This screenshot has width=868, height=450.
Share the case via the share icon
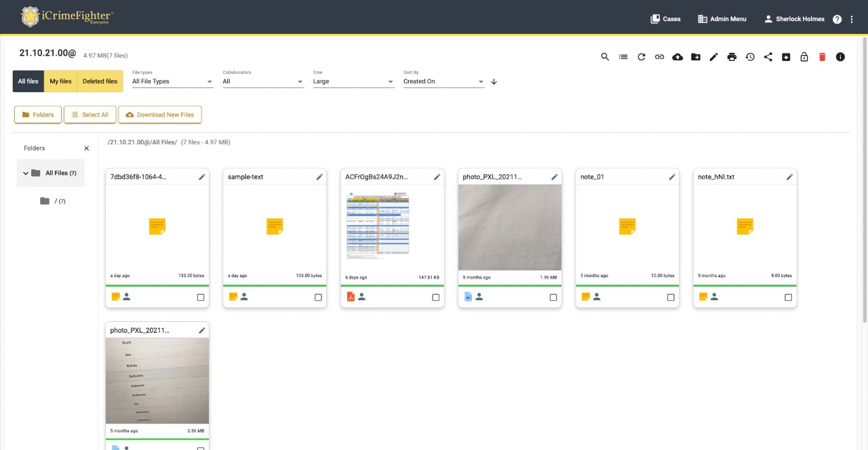[768, 57]
